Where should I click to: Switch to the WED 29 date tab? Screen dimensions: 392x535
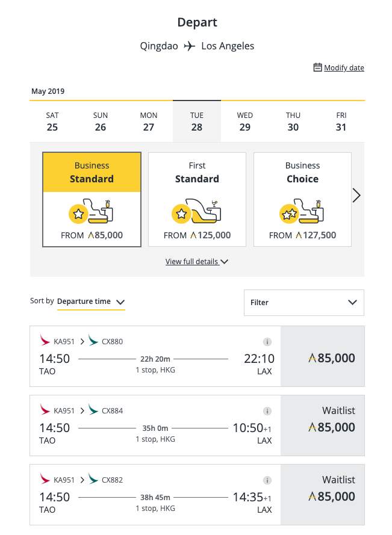(x=245, y=122)
